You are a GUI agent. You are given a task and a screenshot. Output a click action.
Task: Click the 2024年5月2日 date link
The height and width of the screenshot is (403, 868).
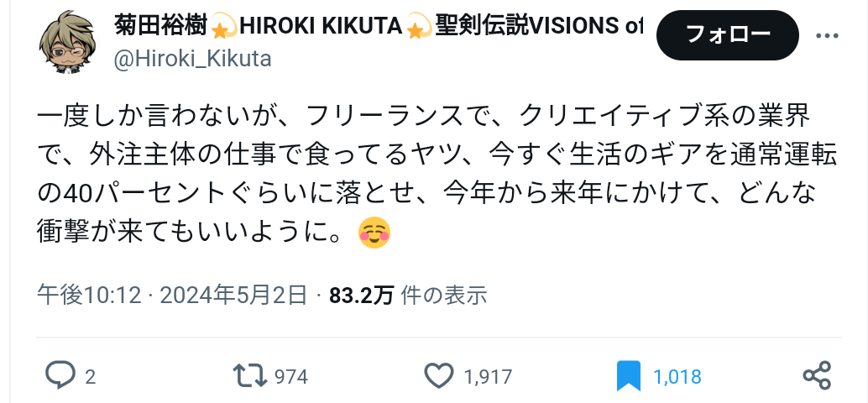tap(233, 295)
